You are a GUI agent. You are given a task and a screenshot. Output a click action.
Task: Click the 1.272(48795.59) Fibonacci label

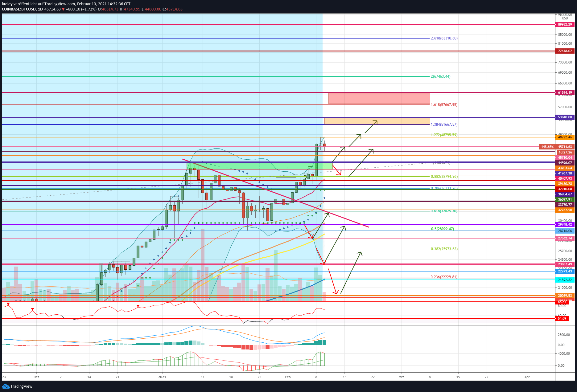click(444, 135)
